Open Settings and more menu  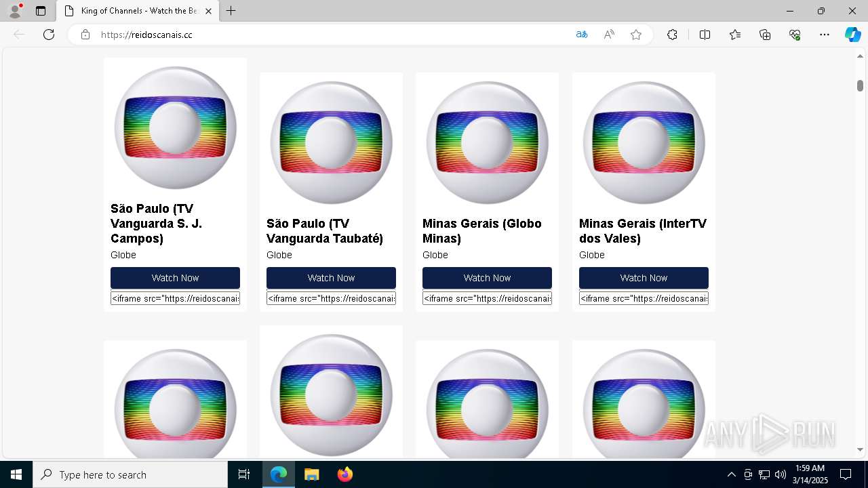tap(825, 35)
